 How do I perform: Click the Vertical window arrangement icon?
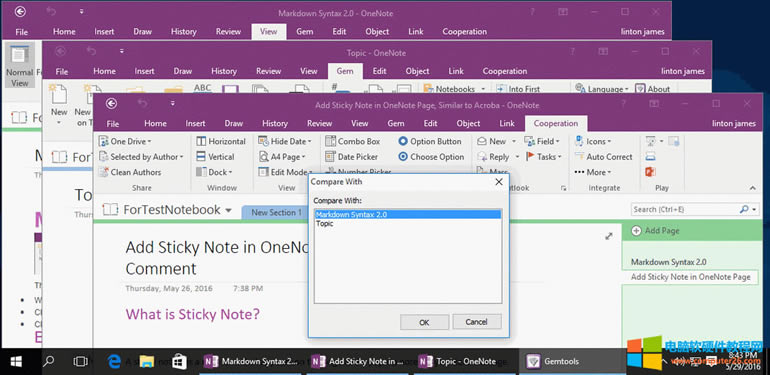[x=201, y=157]
